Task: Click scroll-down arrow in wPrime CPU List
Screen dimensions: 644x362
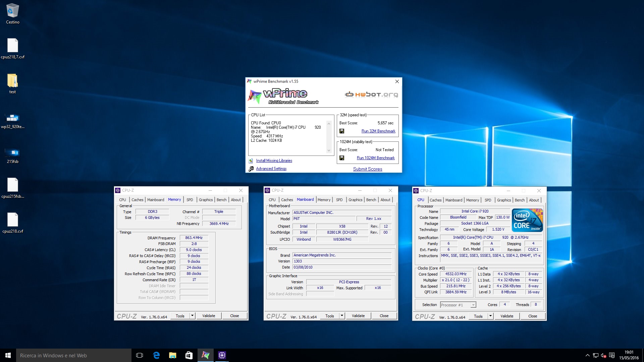Action: [329, 150]
